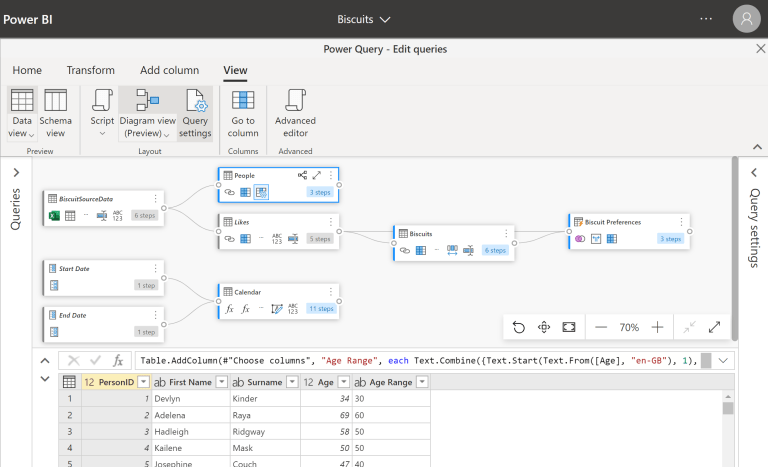Switch to Schema view
768x467 pixels.
pos(55,114)
